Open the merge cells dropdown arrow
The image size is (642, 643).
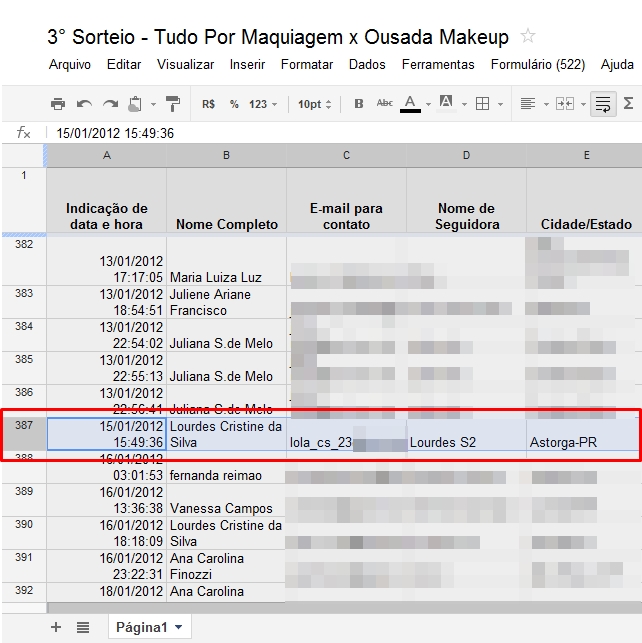583,105
